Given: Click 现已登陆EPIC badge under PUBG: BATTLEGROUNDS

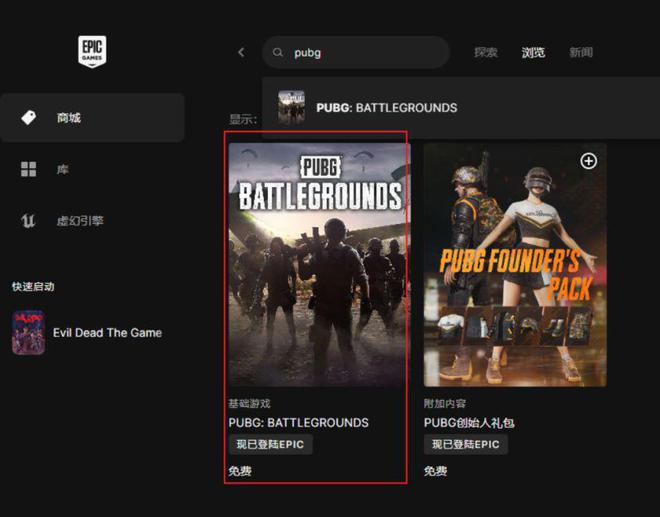Looking at the screenshot, I should 270,445.
